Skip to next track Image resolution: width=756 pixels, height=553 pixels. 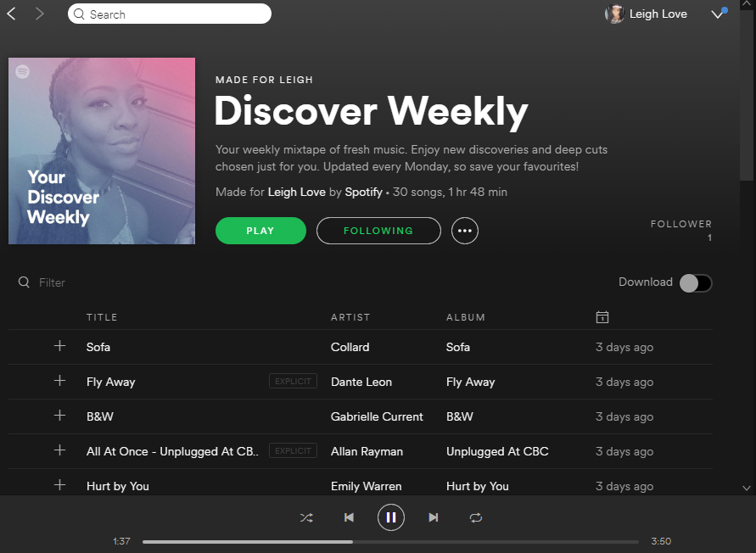pyautogui.click(x=433, y=517)
